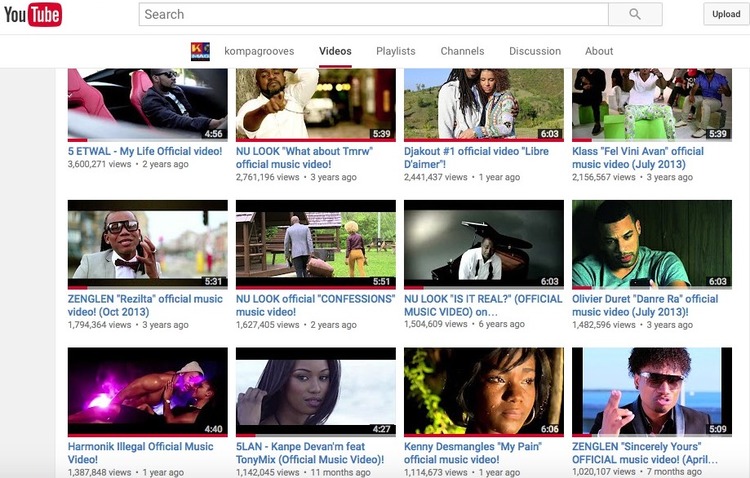Image resolution: width=750 pixels, height=478 pixels.
Task: Open the Discussion tab
Action: (x=535, y=51)
